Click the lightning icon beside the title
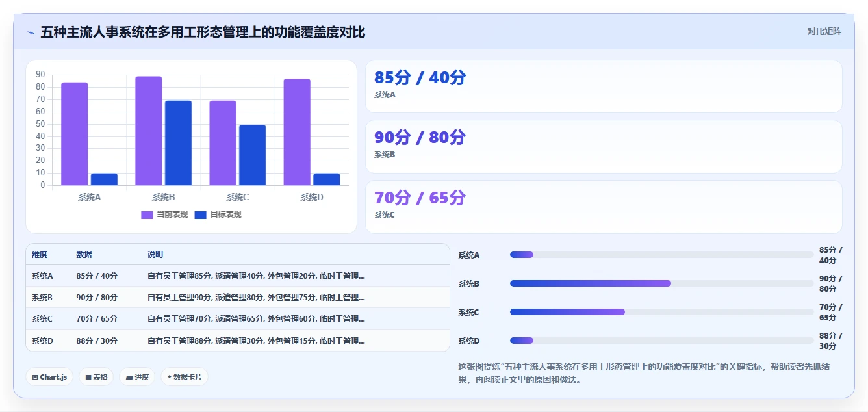 pyautogui.click(x=31, y=32)
